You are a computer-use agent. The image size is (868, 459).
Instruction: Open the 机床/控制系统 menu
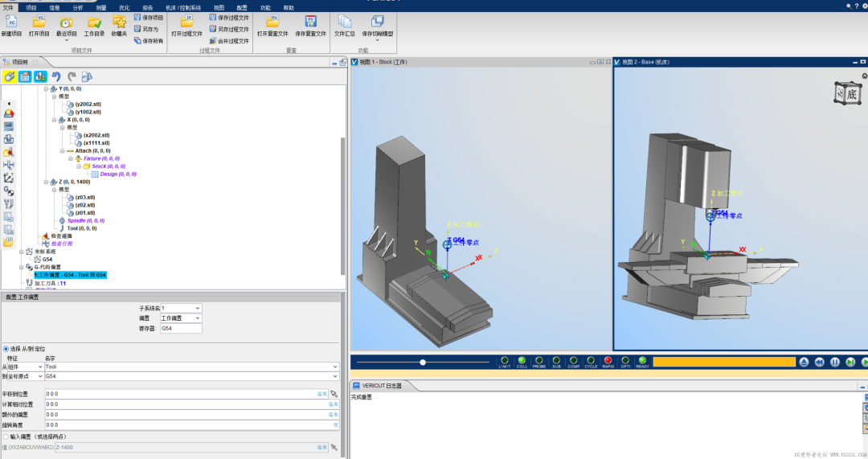click(183, 8)
